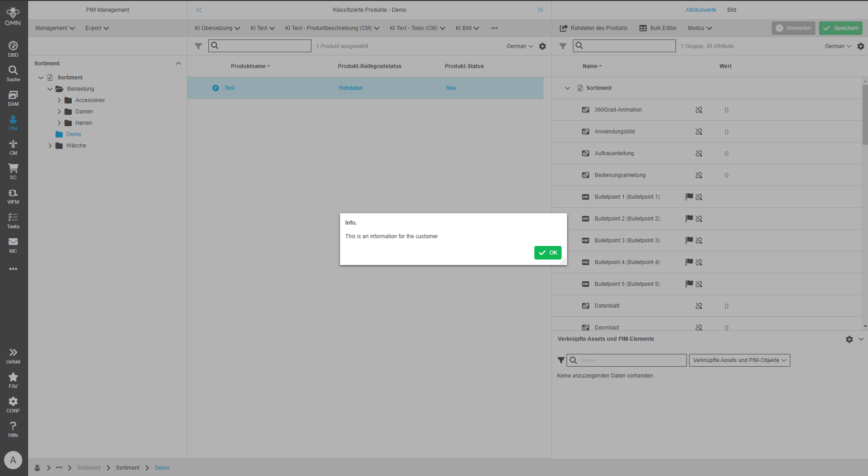Open Rohdaten des Produkts

point(593,28)
